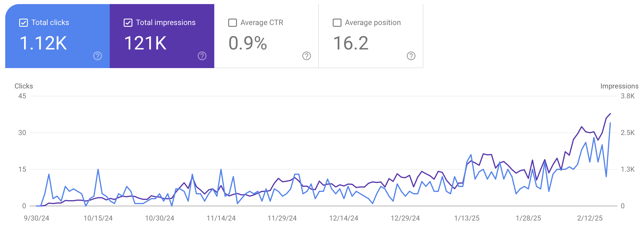Open help icon on Total impressions card
This screenshot has height=231, width=644.
(202, 56)
